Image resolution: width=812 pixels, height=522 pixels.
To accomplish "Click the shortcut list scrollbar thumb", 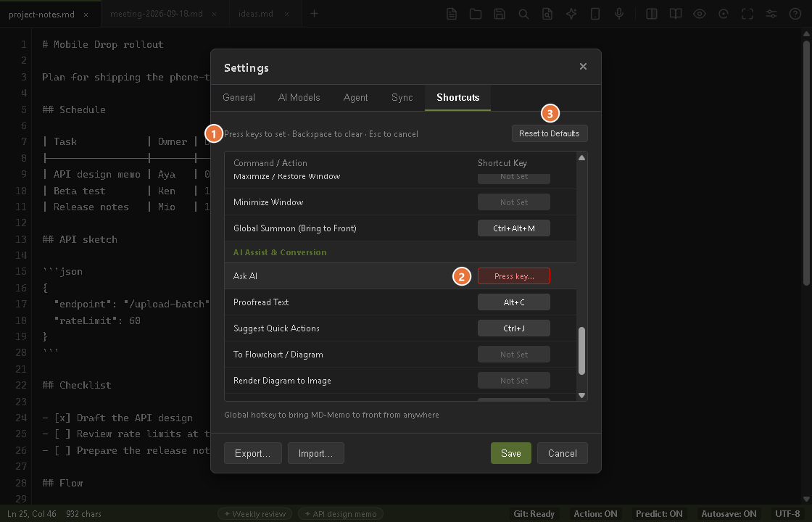I will pos(581,351).
